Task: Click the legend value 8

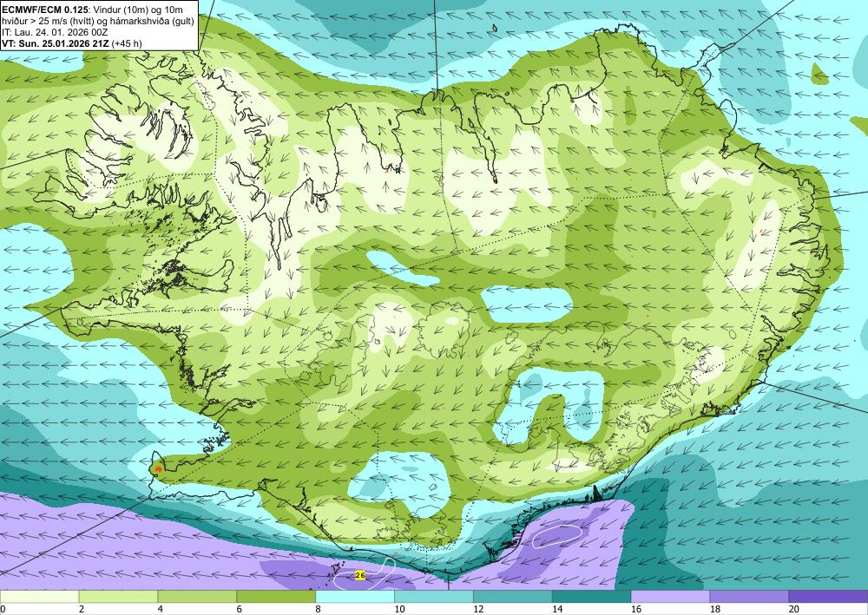Action: point(319,610)
